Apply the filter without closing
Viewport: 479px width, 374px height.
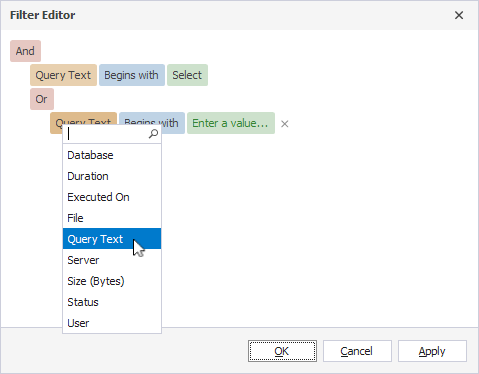[x=432, y=351]
